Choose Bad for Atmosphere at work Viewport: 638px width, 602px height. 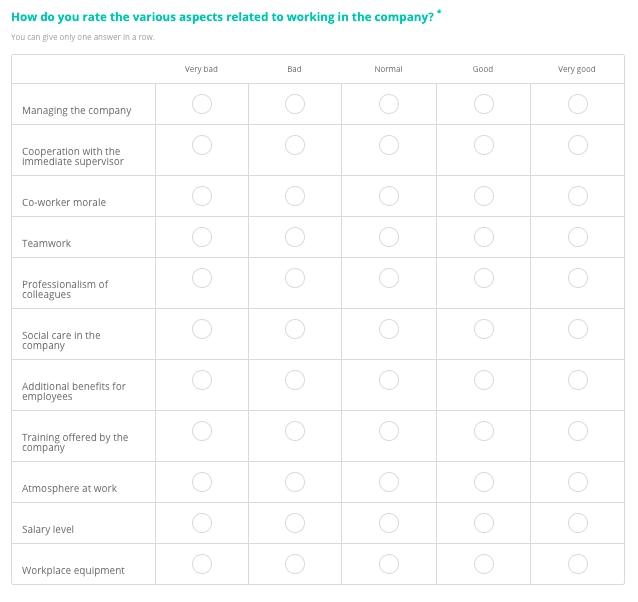[x=295, y=482]
